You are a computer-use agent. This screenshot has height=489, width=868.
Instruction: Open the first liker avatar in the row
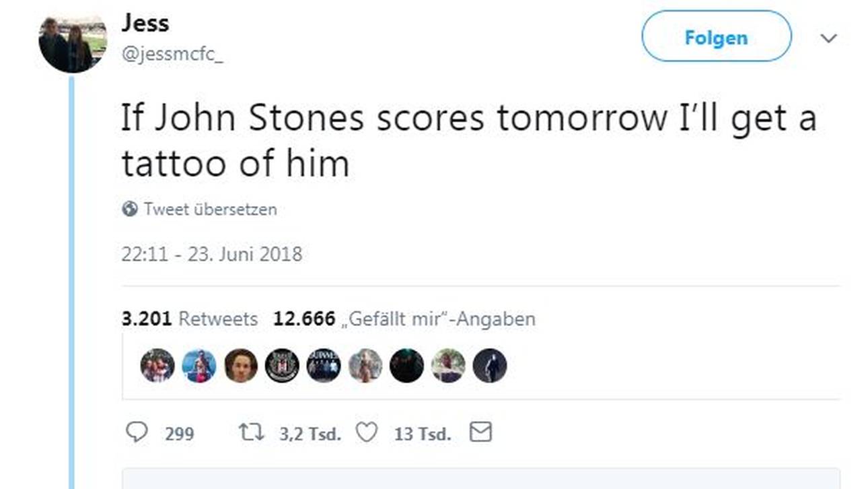pos(157,366)
